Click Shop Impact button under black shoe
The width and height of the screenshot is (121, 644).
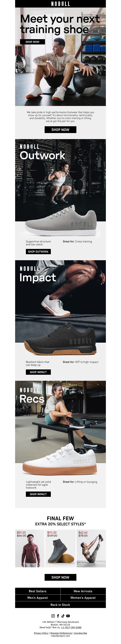click(x=38, y=372)
